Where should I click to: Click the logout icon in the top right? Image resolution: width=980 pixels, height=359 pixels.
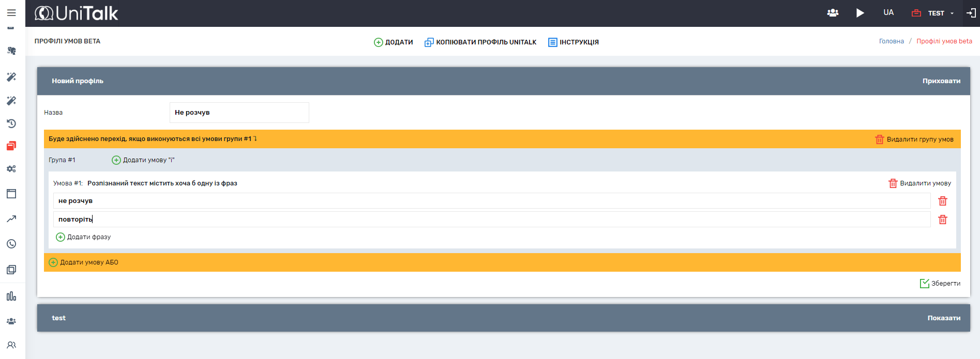pyautogui.click(x=971, y=13)
